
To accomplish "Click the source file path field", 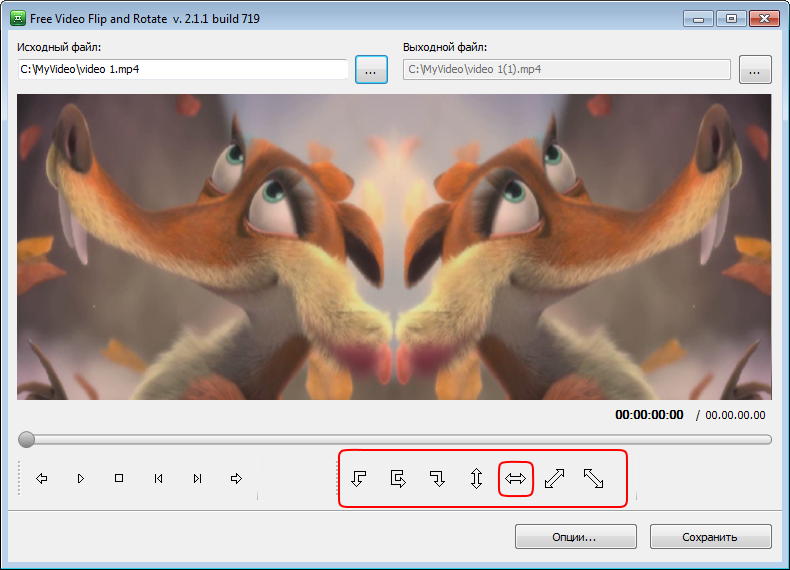I will [182, 70].
